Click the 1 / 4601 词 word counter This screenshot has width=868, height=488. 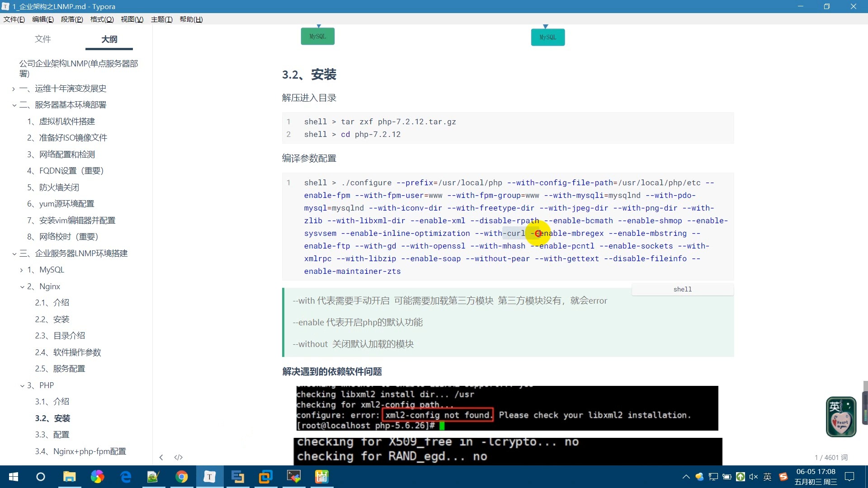(x=831, y=457)
